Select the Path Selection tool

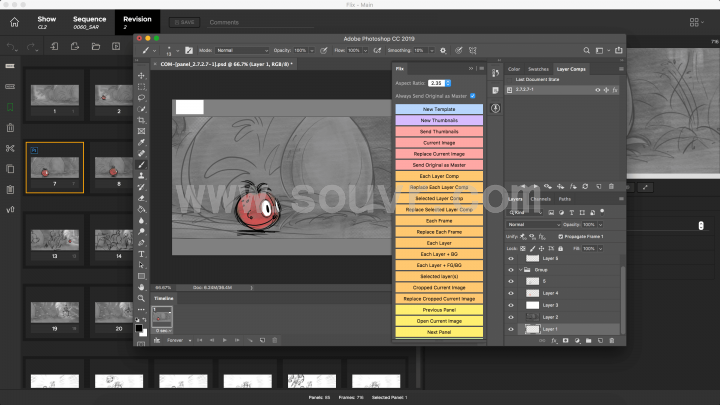point(141,265)
